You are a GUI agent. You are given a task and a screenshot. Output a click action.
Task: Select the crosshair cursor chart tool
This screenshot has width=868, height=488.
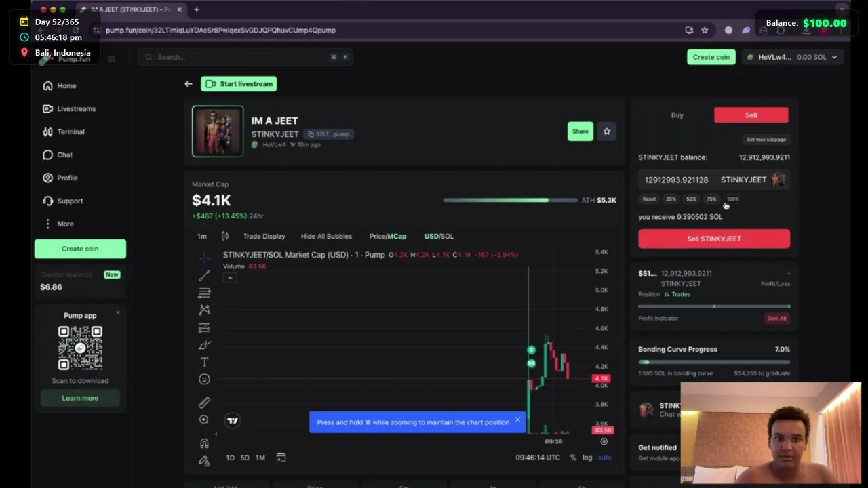tap(204, 258)
